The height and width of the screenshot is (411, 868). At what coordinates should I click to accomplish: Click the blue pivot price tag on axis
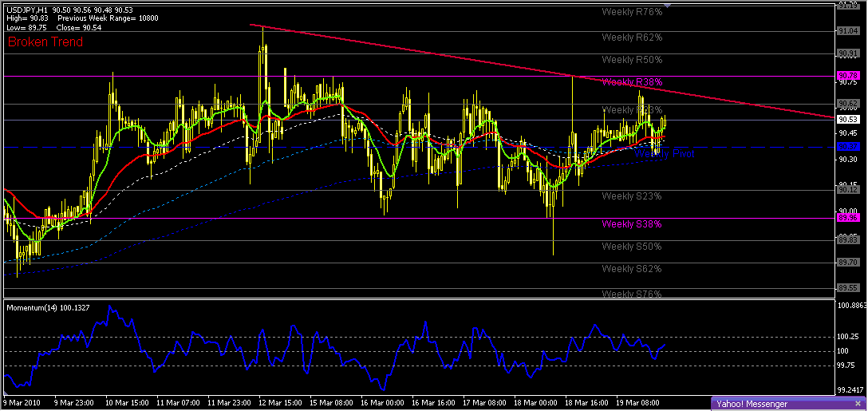coord(848,147)
